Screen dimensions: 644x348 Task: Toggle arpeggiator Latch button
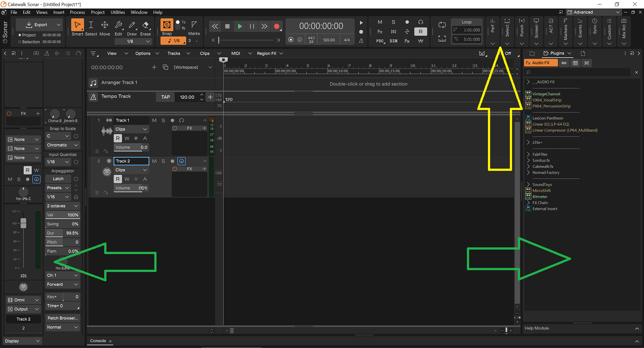click(x=58, y=179)
